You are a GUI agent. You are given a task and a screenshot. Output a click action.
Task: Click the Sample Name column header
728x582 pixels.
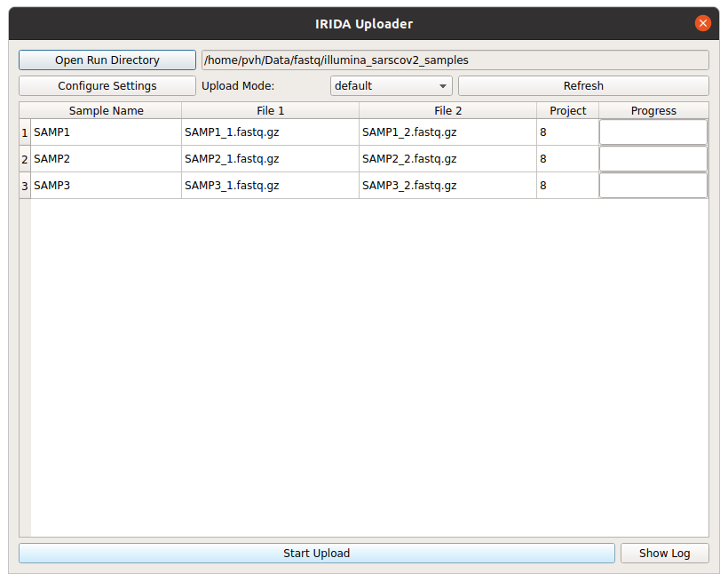click(106, 111)
